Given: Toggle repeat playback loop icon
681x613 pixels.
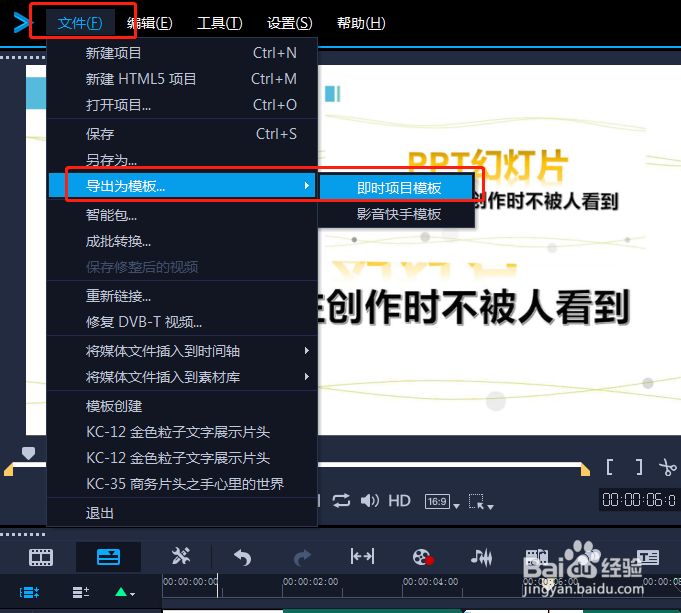Looking at the screenshot, I should pos(341,500).
